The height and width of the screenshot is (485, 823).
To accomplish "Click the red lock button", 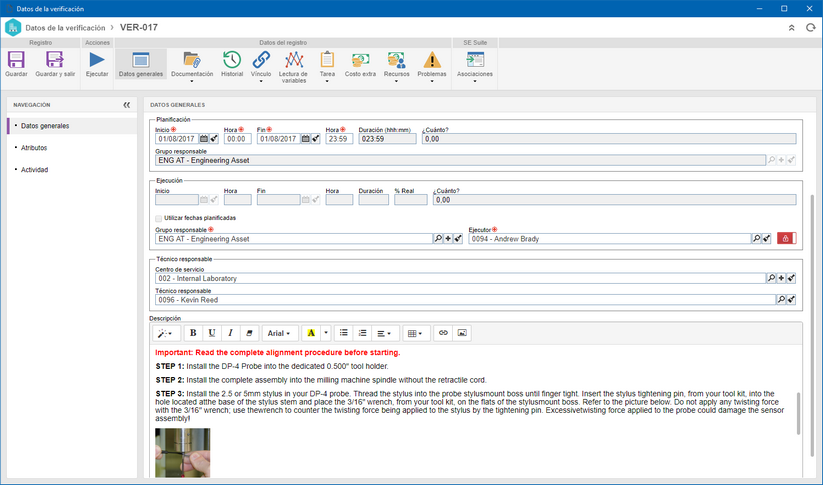I will (786, 239).
